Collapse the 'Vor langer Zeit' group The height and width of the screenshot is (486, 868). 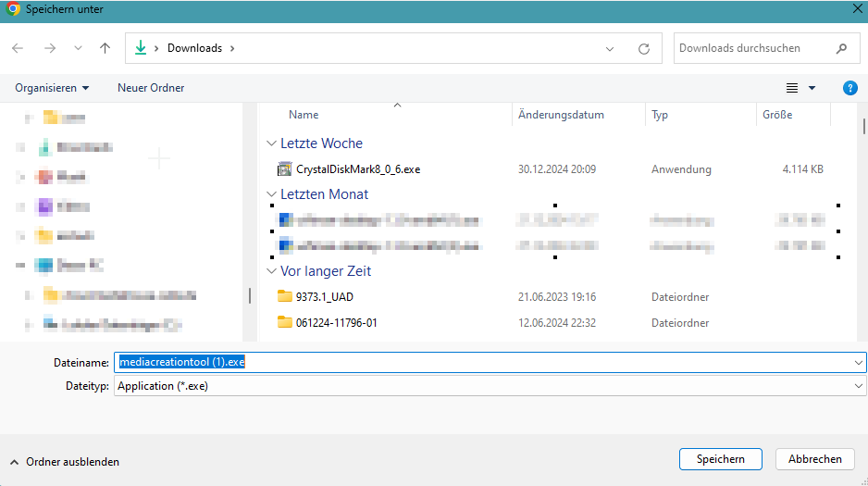point(271,271)
